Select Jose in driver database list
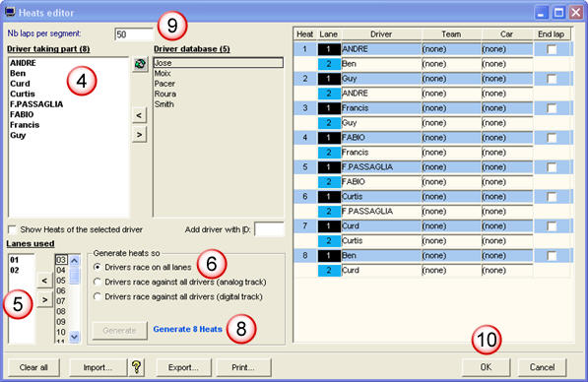 (219, 63)
